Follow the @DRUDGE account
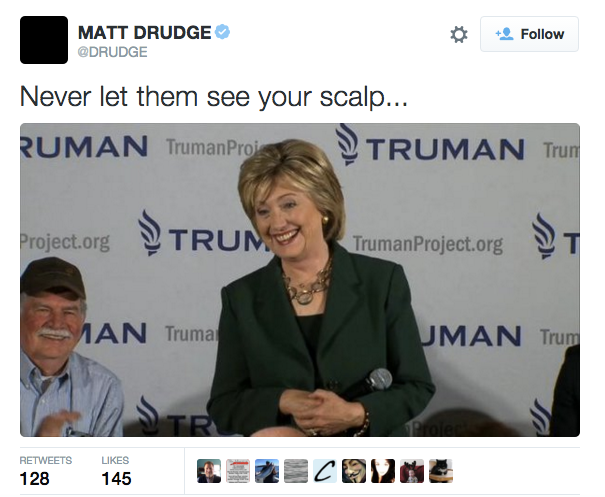 (529, 34)
